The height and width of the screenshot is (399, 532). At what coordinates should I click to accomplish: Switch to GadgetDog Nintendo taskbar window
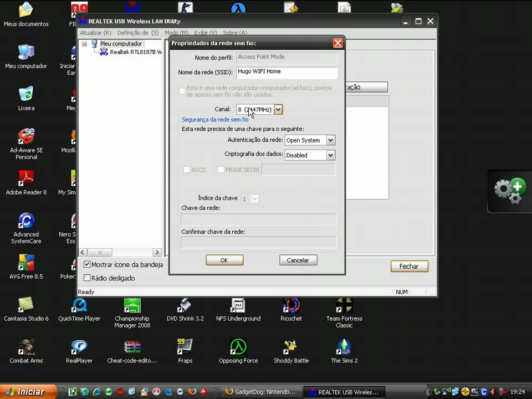coord(260,392)
